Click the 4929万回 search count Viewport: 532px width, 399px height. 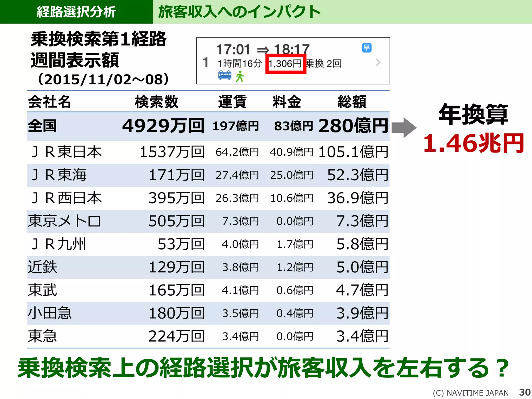tap(163, 126)
